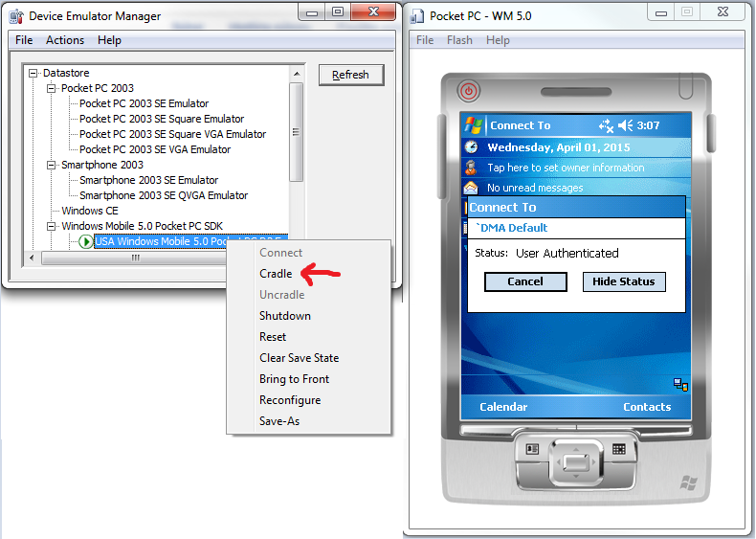This screenshot has width=756, height=539.
Task: Select Smartphone 2003 SE Emulator
Action: (148, 180)
